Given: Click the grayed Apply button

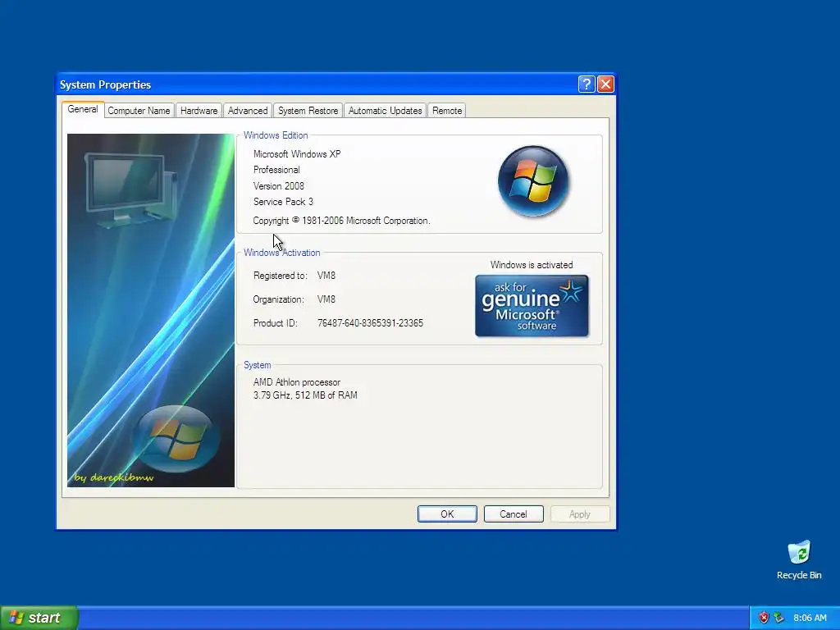Looking at the screenshot, I should 580,514.
